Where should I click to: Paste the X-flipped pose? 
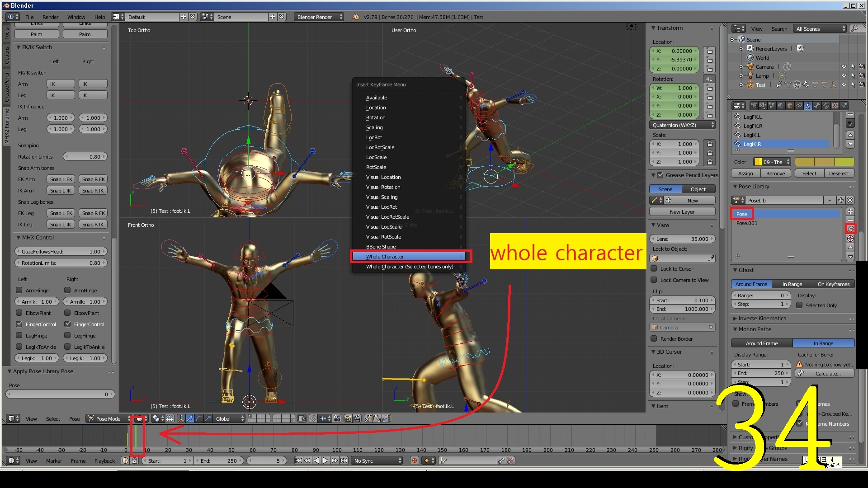[x=386, y=419]
